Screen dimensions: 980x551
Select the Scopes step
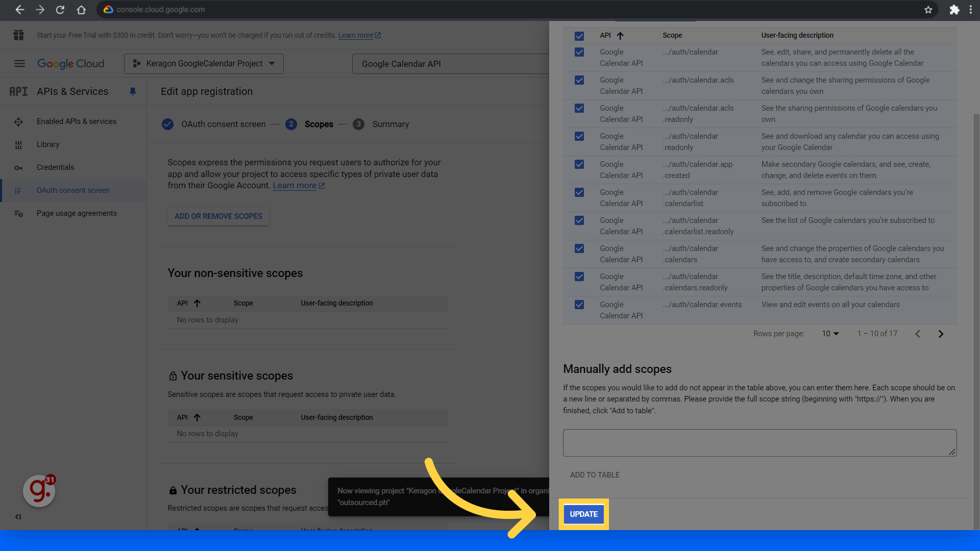309,124
